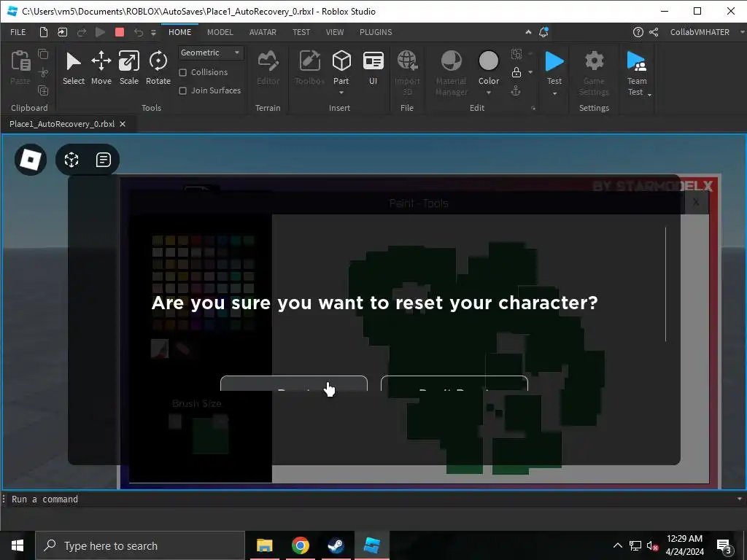Open Steam from the taskbar
Viewport: 747px width, 560px height.
[x=336, y=545]
